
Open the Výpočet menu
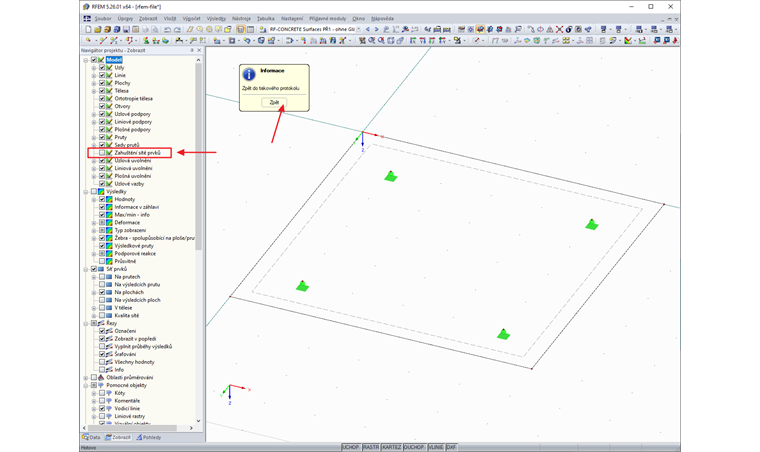tap(191, 18)
